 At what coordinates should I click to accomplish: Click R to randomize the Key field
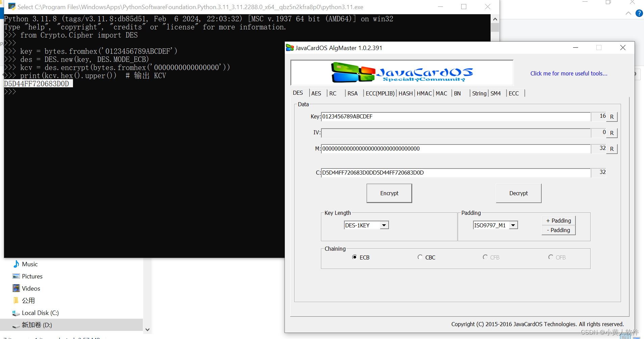(x=612, y=117)
